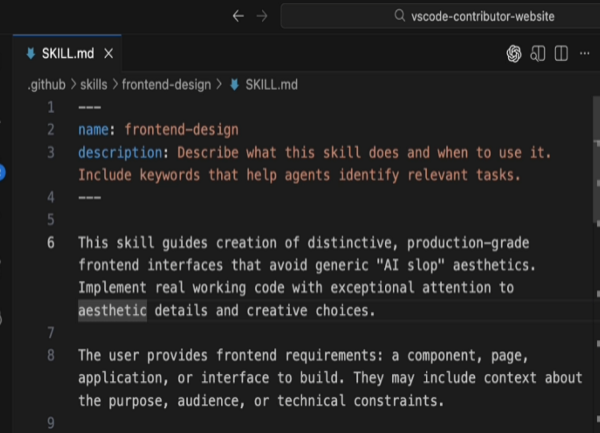Click the search magnifier icon

(x=399, y=16)
